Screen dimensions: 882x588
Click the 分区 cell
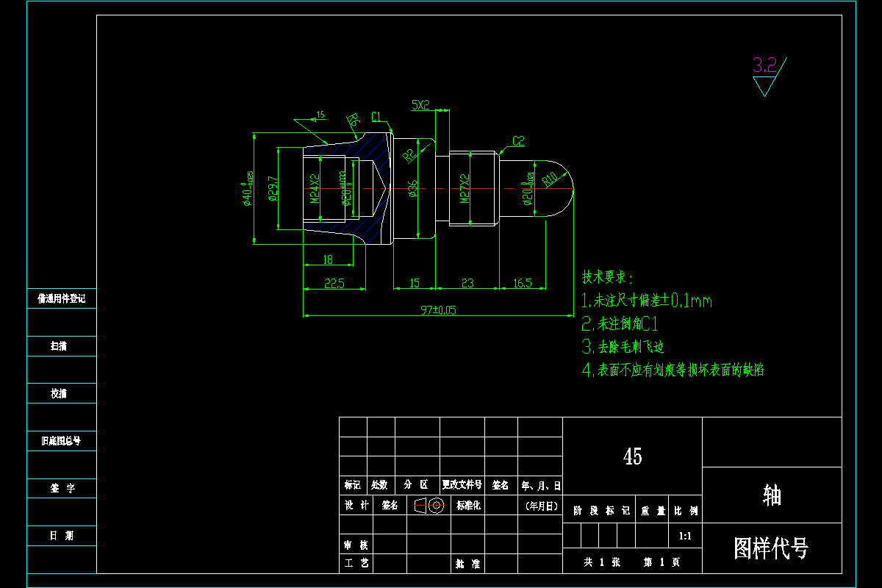pyautogui.click(x=416, y=485)
